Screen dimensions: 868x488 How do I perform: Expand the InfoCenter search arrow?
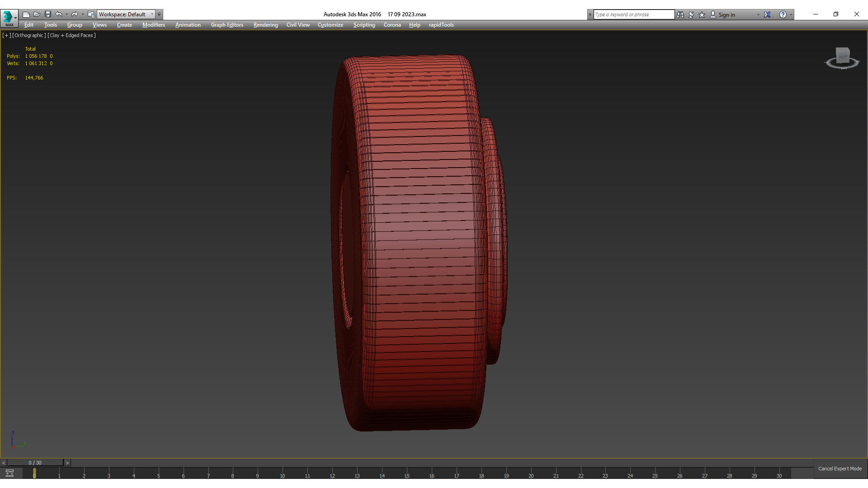(x=590, y=14)
